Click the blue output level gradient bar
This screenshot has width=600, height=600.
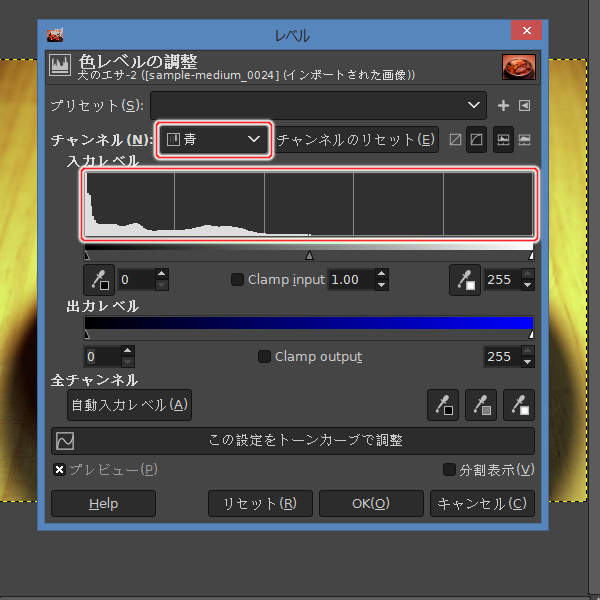(x=309, y=323)
